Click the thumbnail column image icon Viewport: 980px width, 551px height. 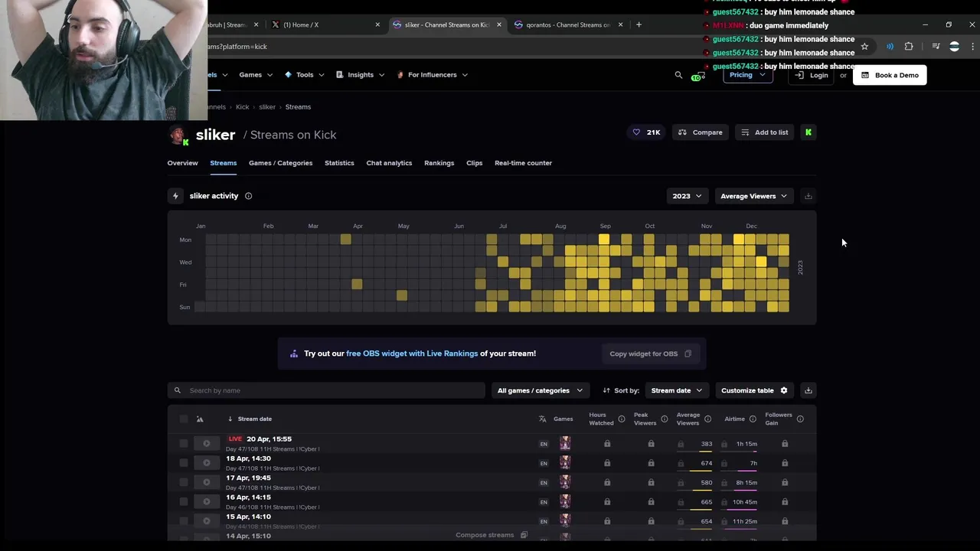click(x=200, y=419)
